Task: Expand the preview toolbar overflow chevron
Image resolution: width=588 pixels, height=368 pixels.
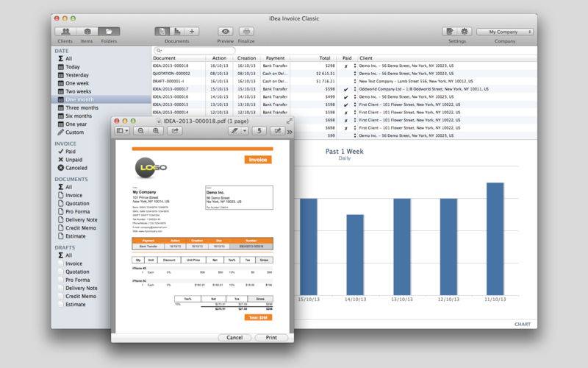Action: 290,132
